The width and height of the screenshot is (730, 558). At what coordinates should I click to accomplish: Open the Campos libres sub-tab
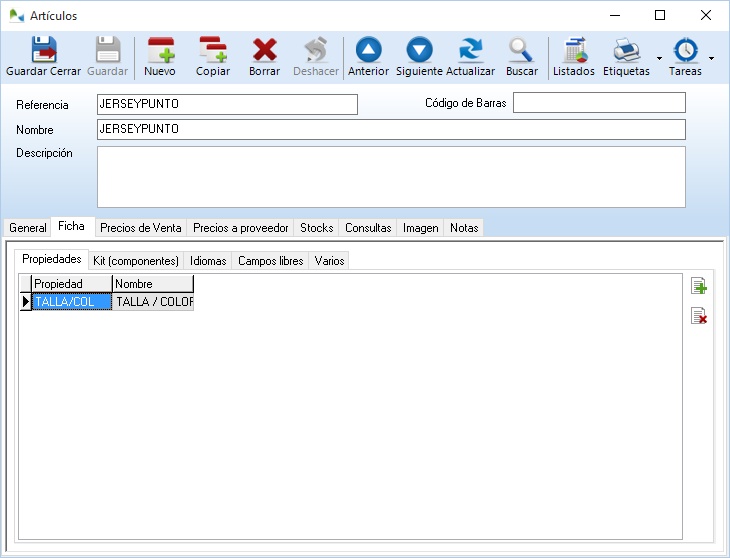[x=270, y=261]
